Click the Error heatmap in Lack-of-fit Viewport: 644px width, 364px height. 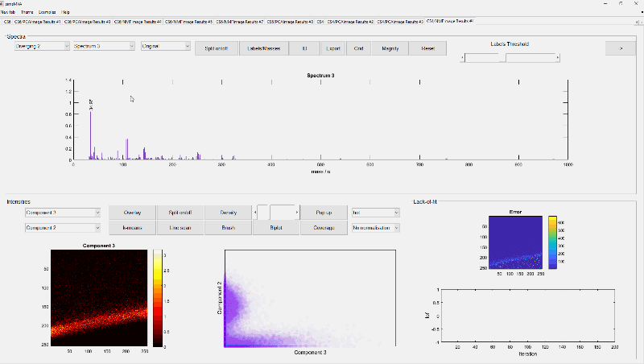pyautogui.click(x=516, y=243)
